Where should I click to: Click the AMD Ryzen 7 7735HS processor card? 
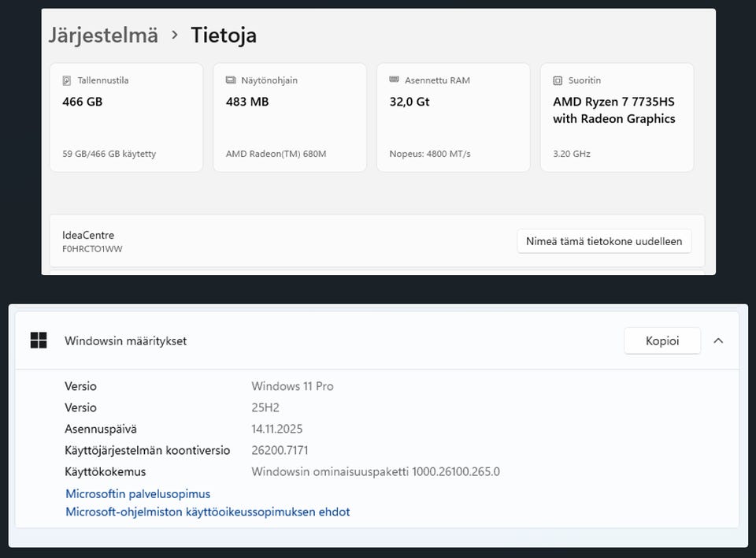pyautogui.click(x=617, y=118)
